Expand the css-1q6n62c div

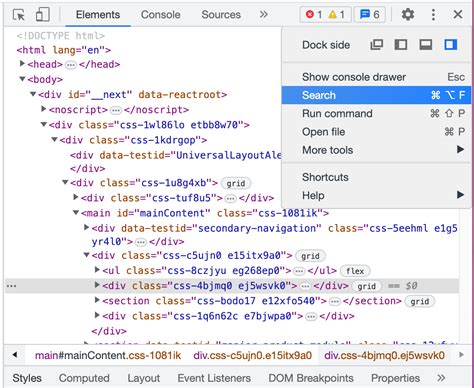tap(97, 315)
